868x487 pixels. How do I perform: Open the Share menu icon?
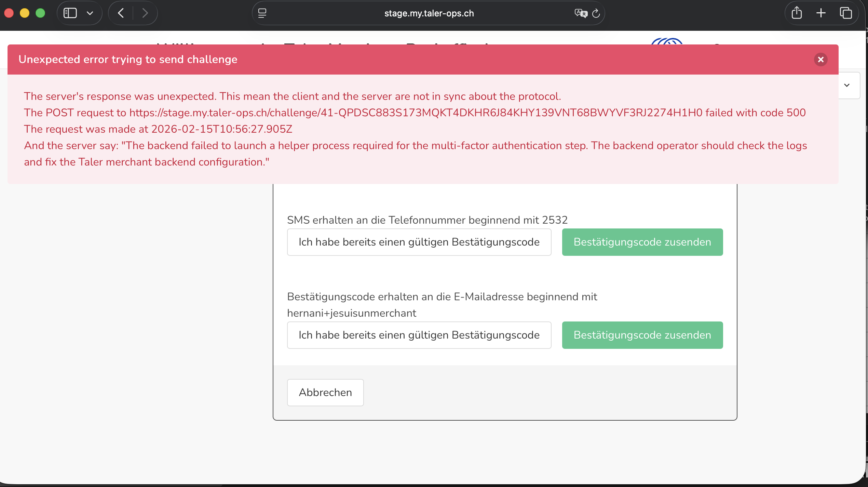click(797, 13)
